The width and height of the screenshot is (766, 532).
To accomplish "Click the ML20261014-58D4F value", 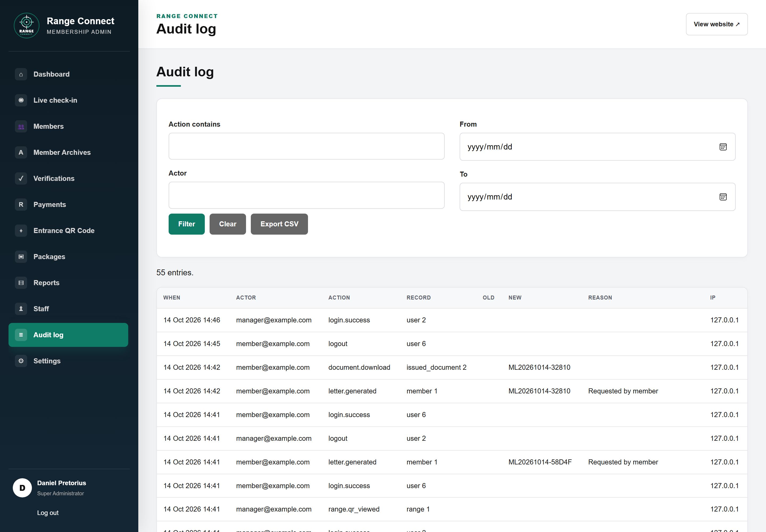I will click(x=540, y=462).
